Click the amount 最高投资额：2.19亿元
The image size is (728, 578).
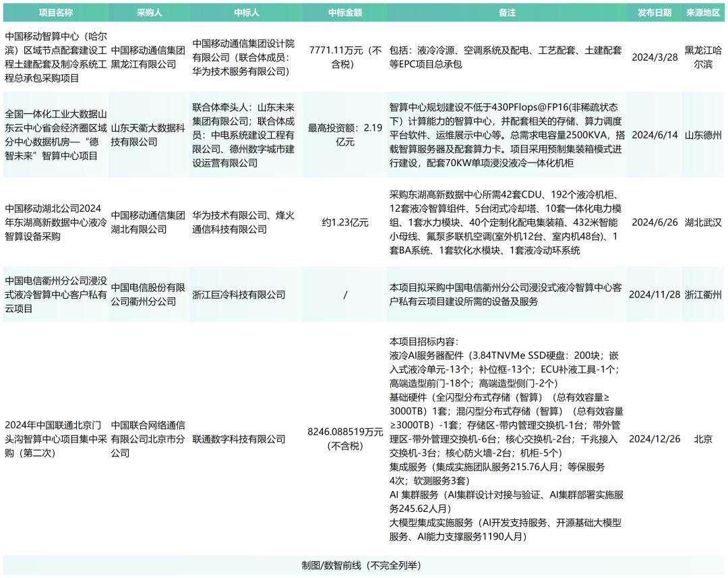[x=345, y=135]
